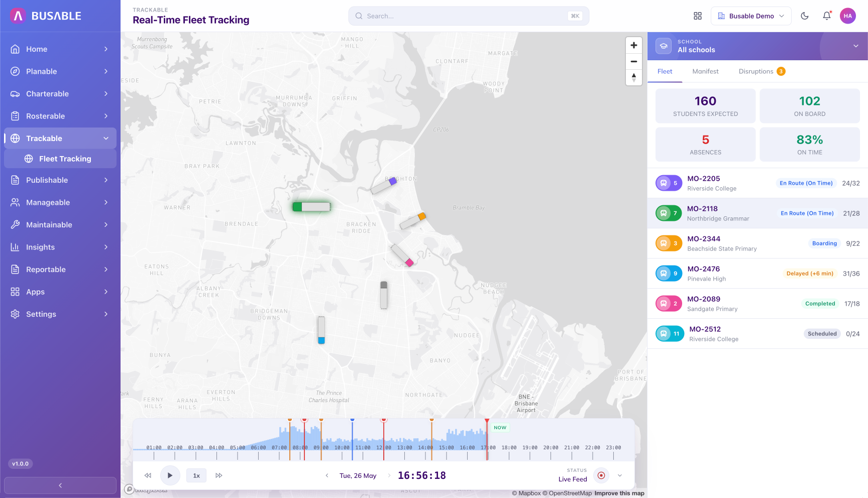Expand the Publishable menu
The image size is (868, 498).
tap(60, 180)
